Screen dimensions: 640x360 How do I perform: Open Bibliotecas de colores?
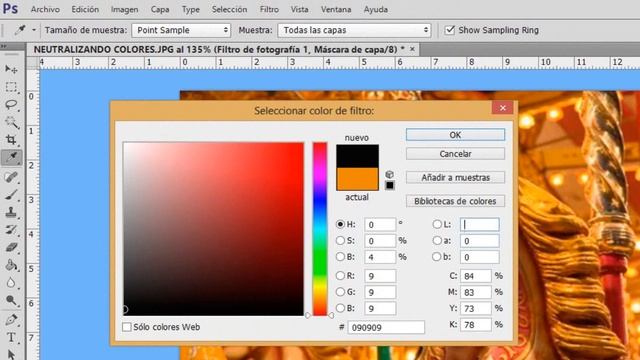(x=455, y=201)
